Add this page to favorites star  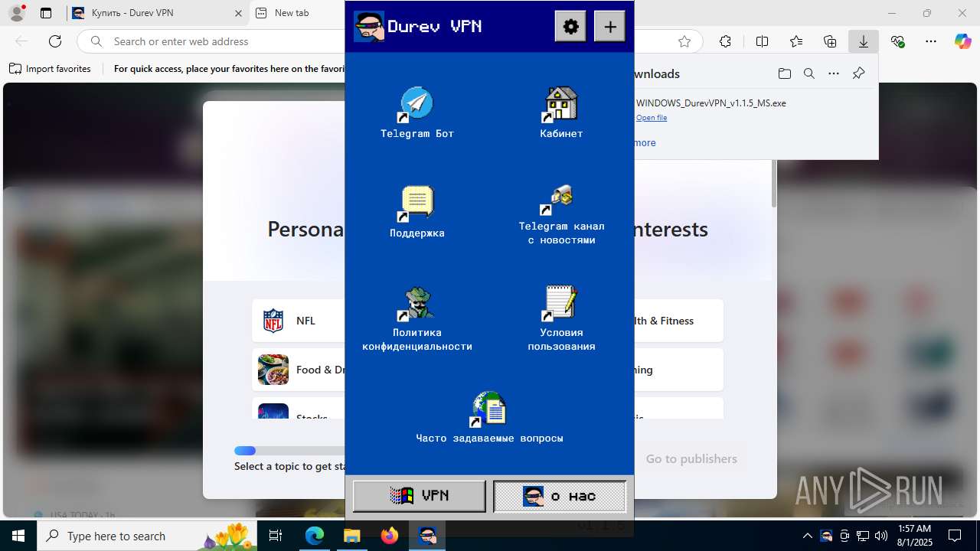[684, 41]
